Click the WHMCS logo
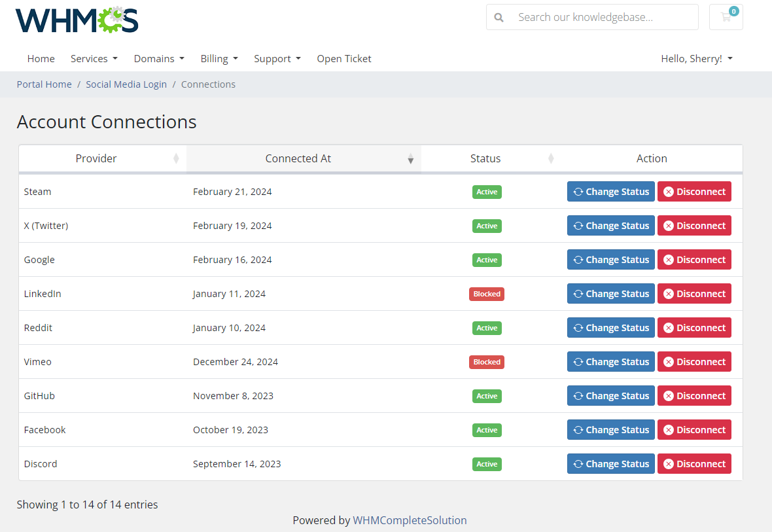772x532 pixels. click(x=77, y=20)
